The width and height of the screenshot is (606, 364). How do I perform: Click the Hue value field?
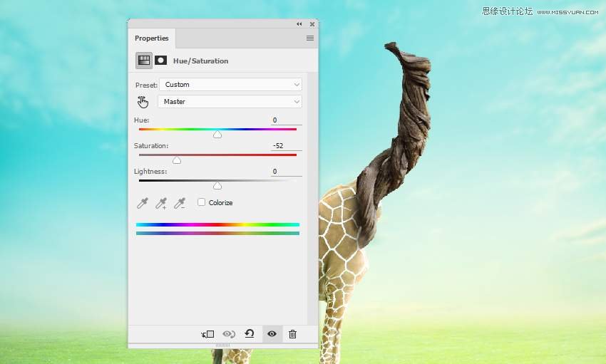coord(287,120)
